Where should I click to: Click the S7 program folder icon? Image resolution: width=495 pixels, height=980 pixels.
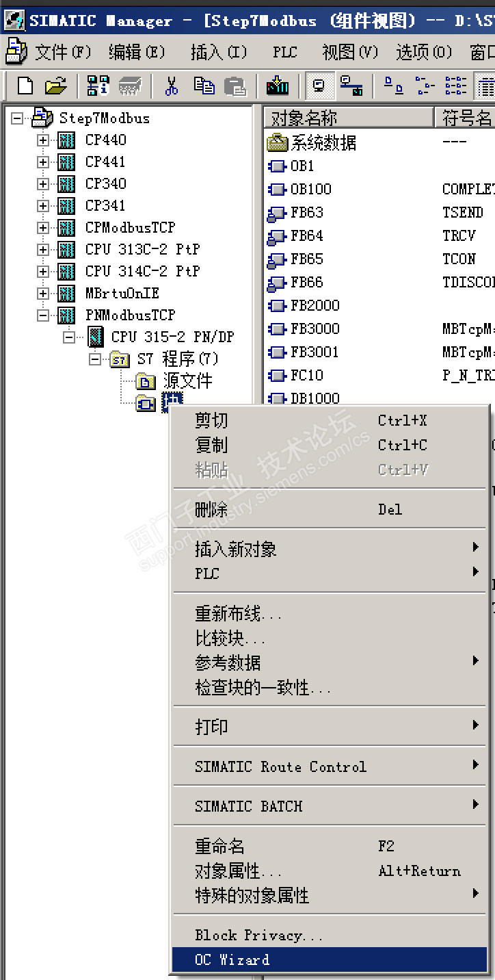click(120, 359)
